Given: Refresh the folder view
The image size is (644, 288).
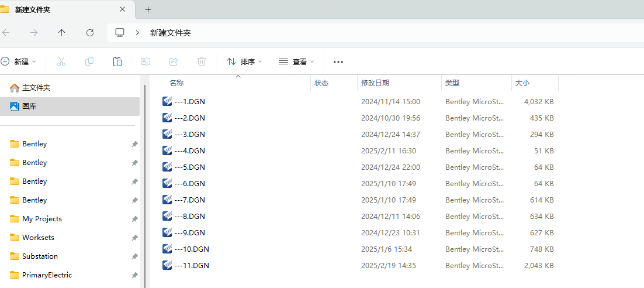Looking at the screenshot, I should coord(90,33).
